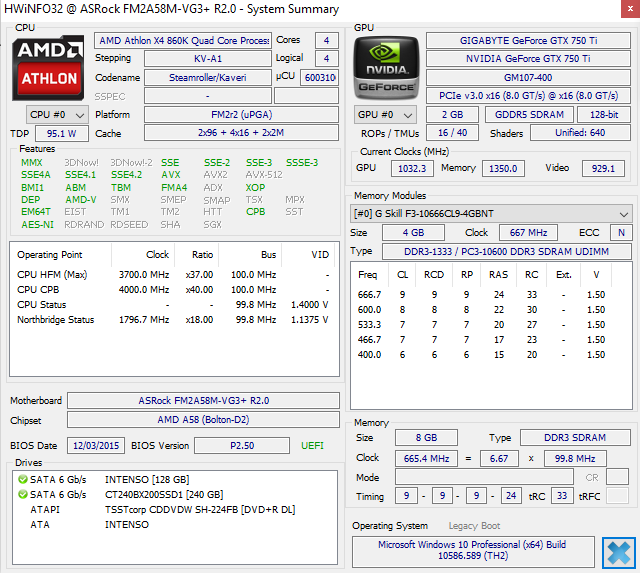Click the total Memory Size 8 GB field

click(426, 438)
